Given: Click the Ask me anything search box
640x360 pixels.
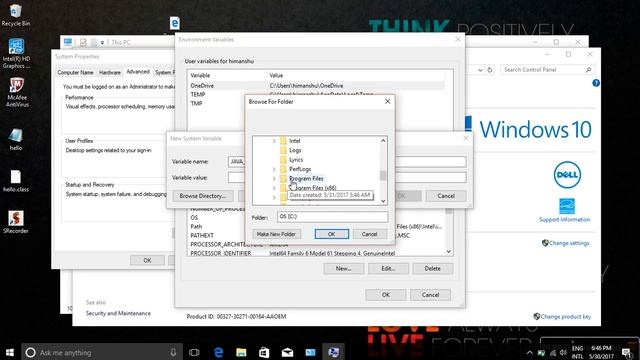Looking at the screenshot, I should click(x=102, y=352).
